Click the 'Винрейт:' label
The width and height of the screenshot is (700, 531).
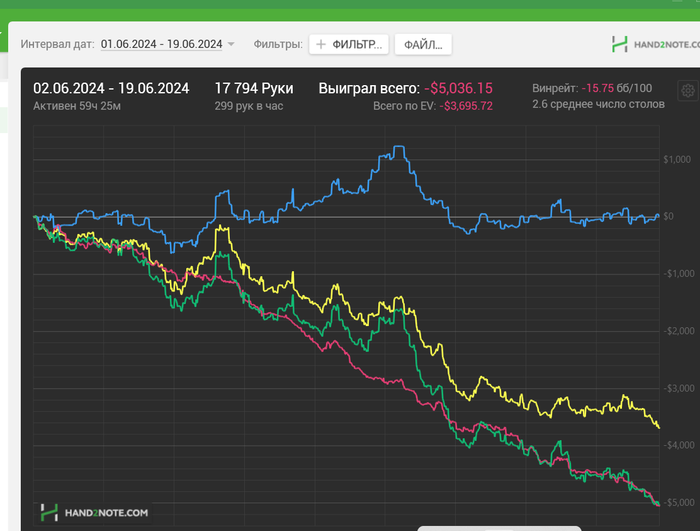pyautogui.click(x=555, y=88)
